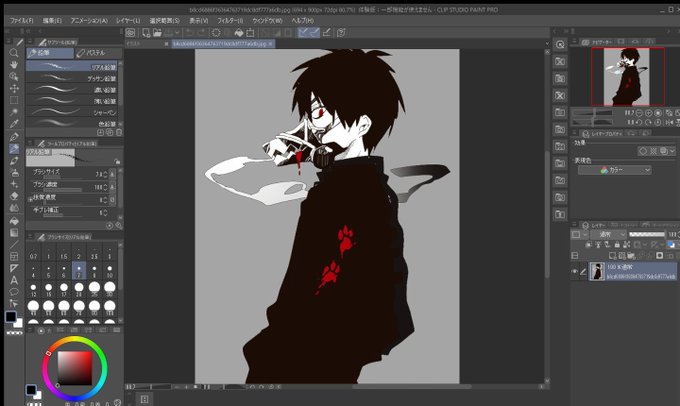The height and width of the screenshot is (406, 680).
Task: Open the ファイル(F) menu
Action: (21, 20)
